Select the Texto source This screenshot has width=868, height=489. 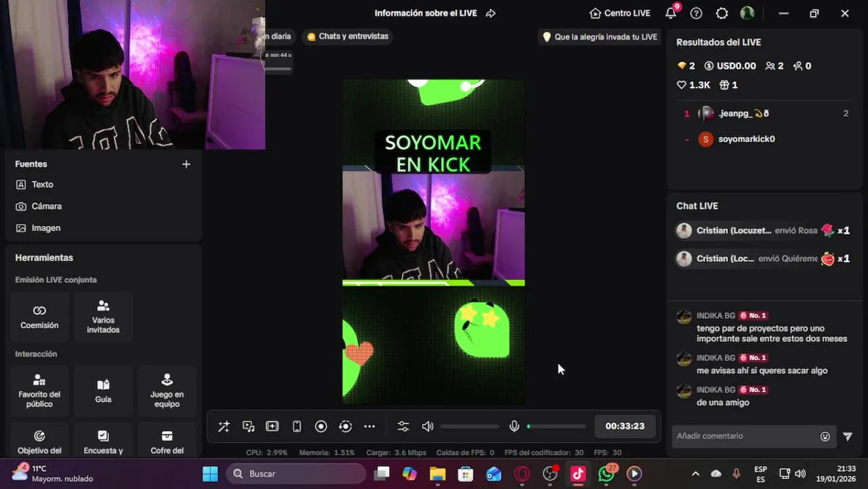coord(103,185)
